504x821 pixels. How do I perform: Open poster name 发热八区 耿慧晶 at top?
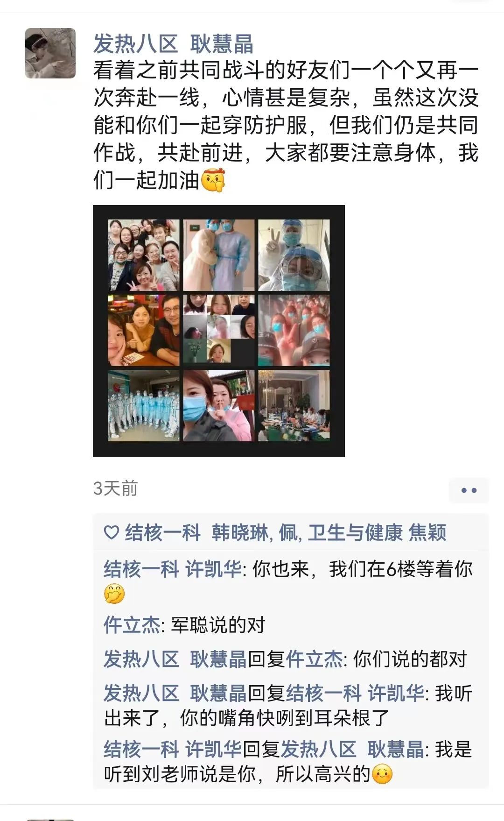[x=173, y=44]
